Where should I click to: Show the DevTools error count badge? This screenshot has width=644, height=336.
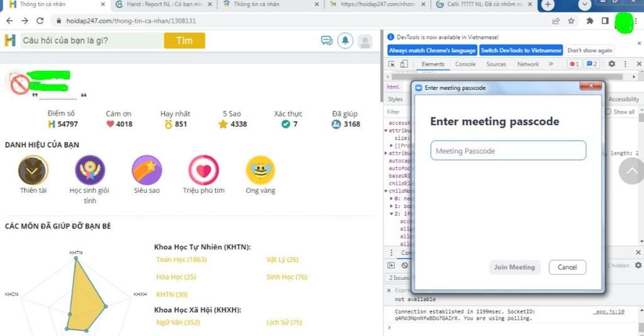tap(574, 64)
